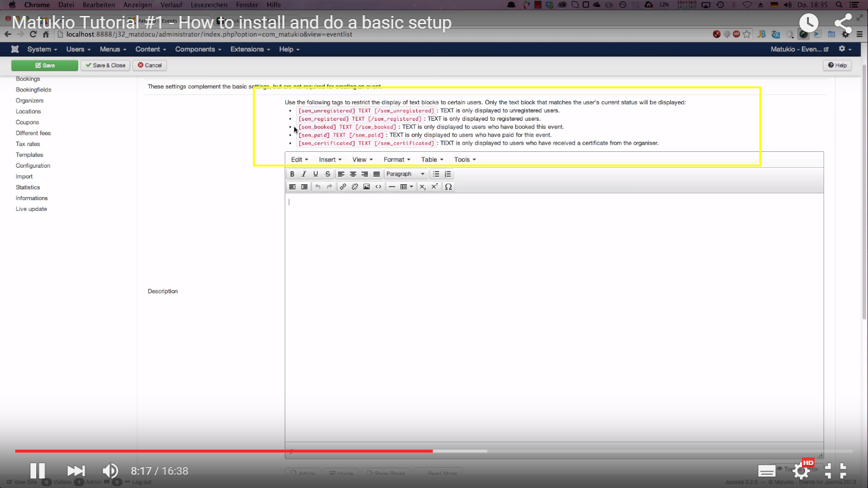Open video quality settings gear
Screen dimensions: 868x488
(x=802, y=470)
